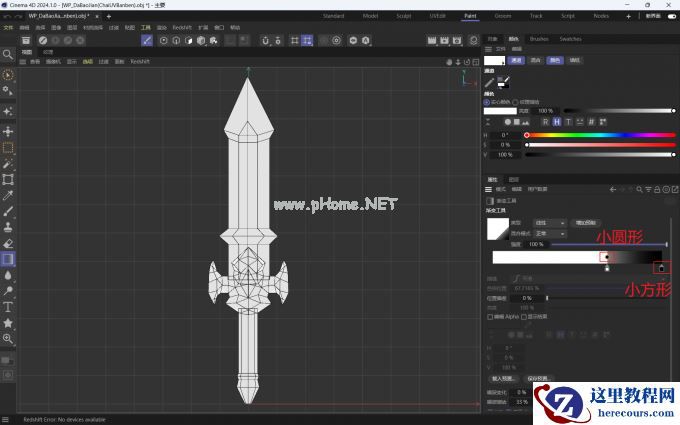The height and width of the screenshot is (425, 680).
Task: Open the highlighted Tools menu in menu bar
Action: point(146,27)
